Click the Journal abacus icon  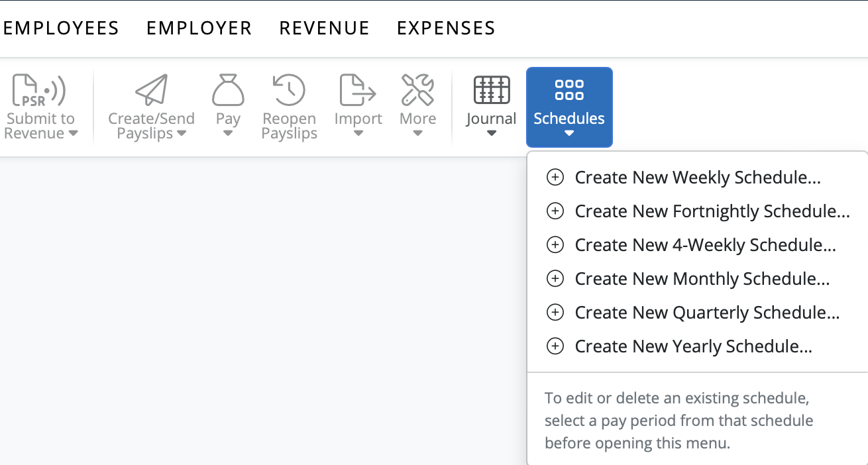click(x=492, y=90)
